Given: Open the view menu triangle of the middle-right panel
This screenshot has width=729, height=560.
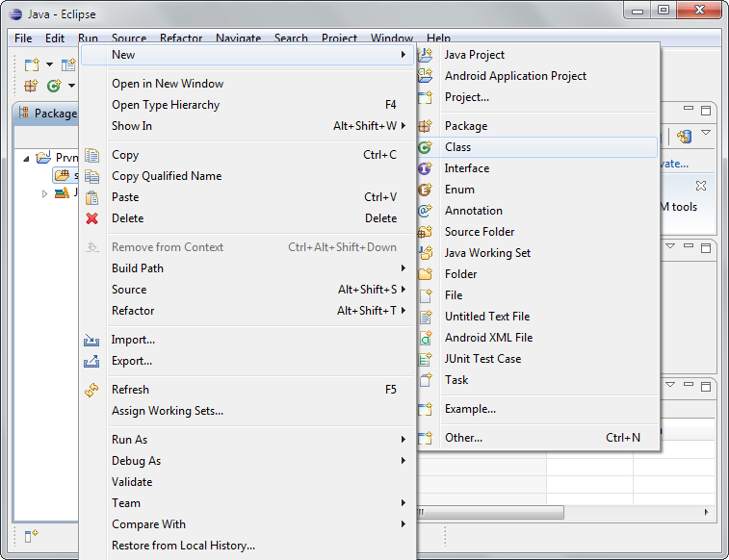Looking at the screenshot, I should tap(670, 246).
